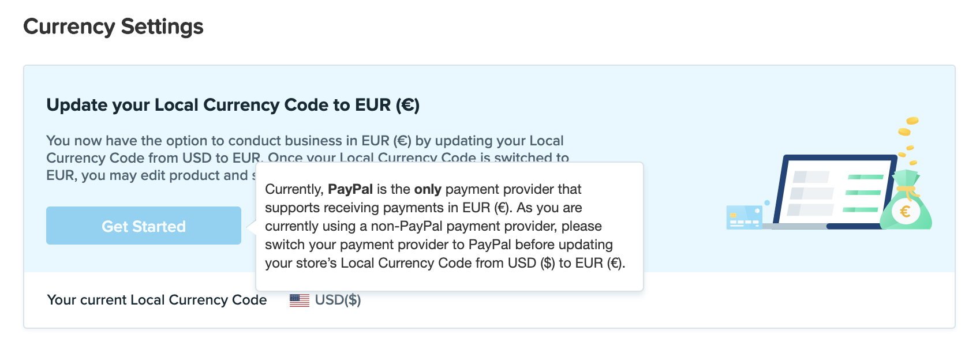This screenshot has width=980, height=353.
Task: Click the bold PayPal word in tooltip
Action: (350, 189)
